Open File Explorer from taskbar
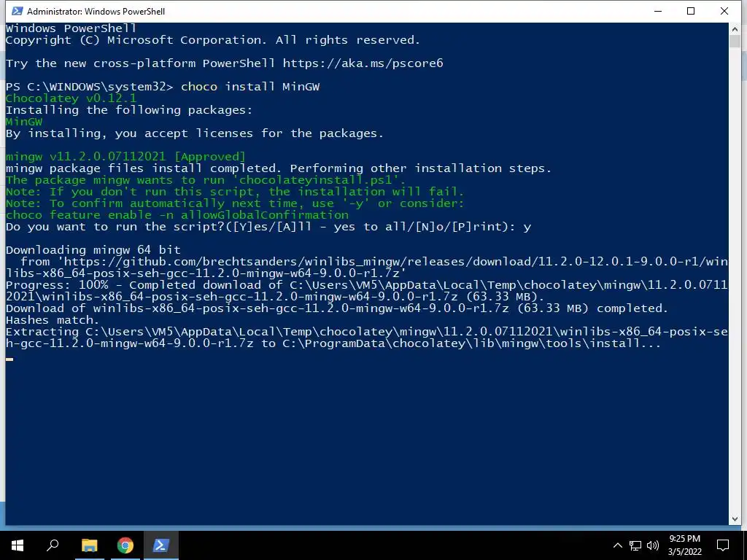The image size is (747, 560). point(89,545)
